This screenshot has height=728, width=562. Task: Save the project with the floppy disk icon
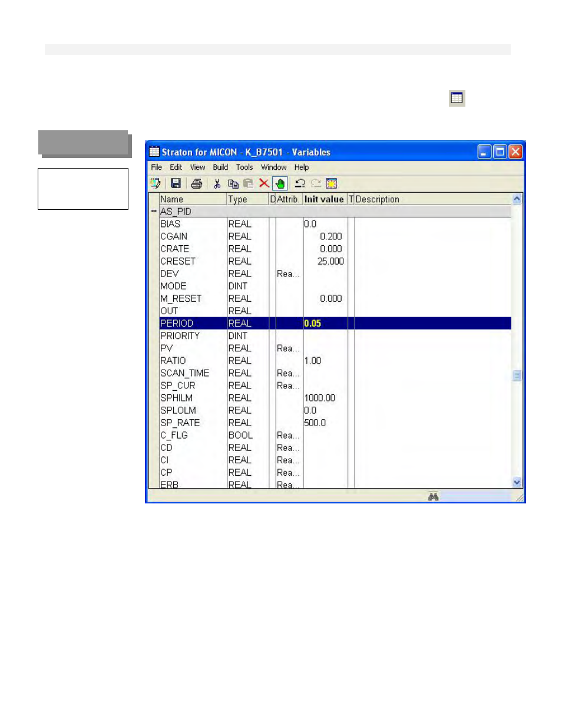point(176,183)
